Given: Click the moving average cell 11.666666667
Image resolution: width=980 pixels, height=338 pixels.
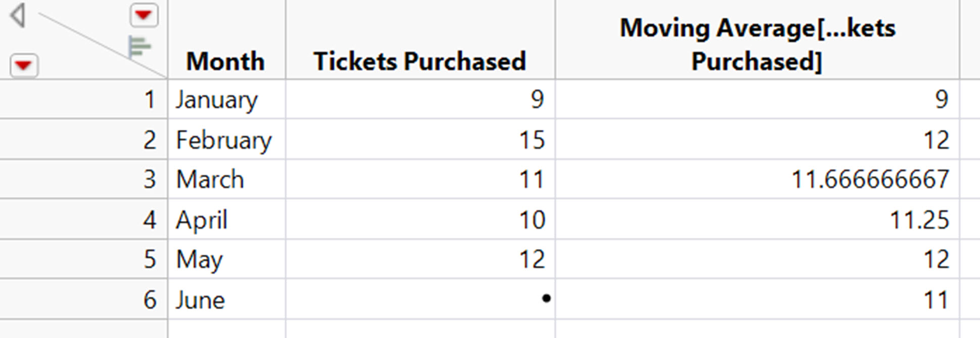Looking at the screenshot, I should click(757, 179).
